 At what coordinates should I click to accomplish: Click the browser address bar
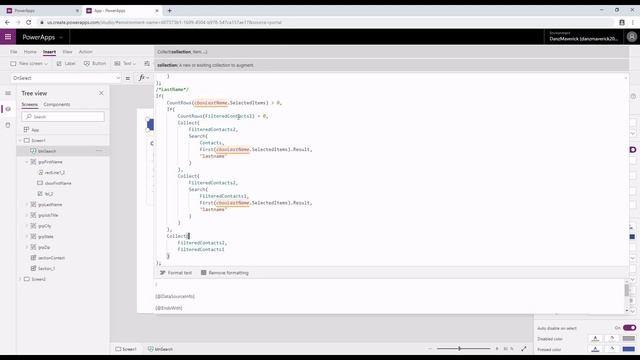[x=327, y=22]
